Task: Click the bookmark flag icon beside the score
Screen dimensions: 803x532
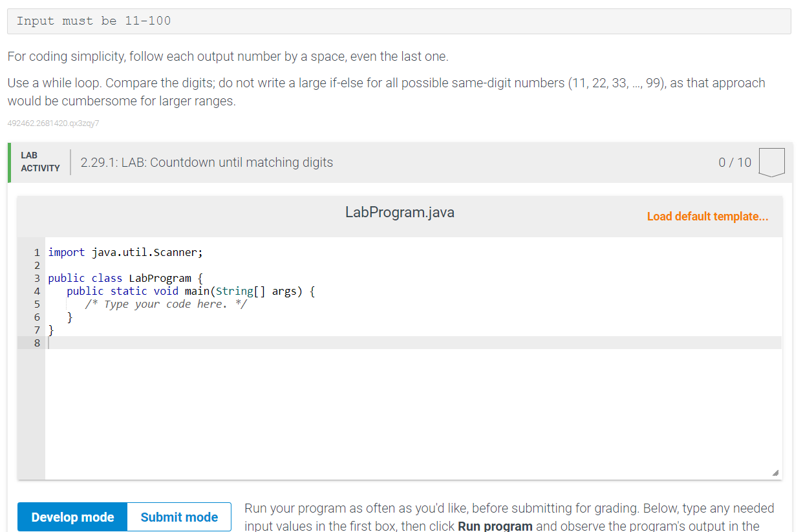Action: pyautogui.click(x=772, y=162)
